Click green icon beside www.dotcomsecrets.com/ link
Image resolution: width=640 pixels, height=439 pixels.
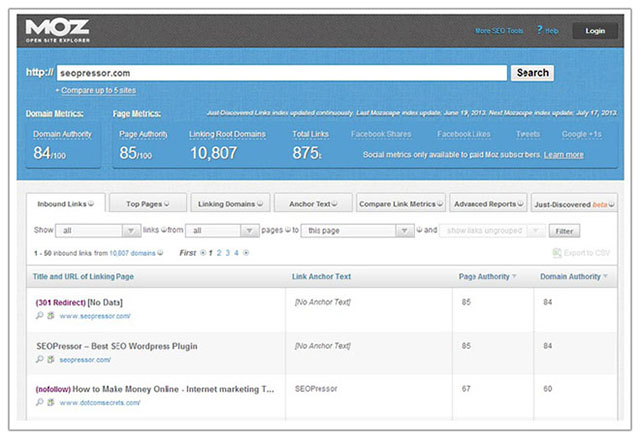51,402
